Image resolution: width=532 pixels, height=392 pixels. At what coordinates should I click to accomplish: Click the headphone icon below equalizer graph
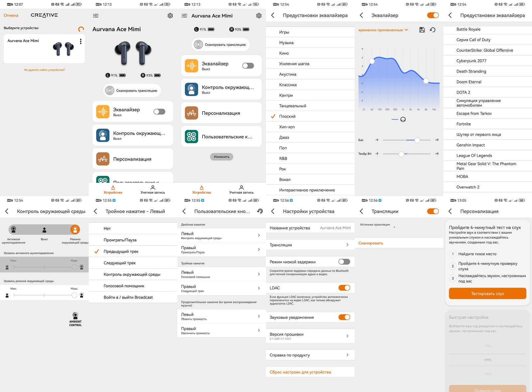(x=403, y=120)
